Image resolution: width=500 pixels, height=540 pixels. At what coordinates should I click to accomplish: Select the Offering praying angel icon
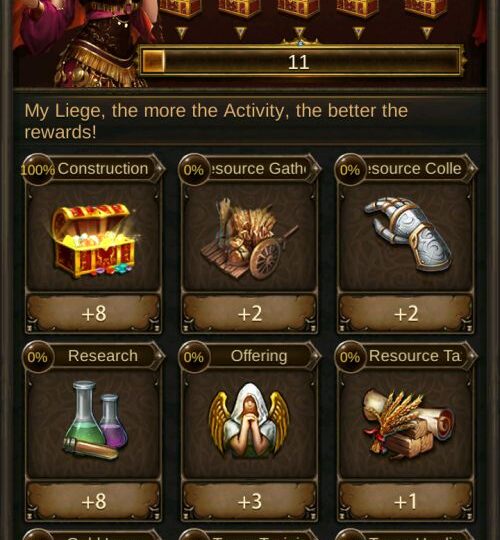[249, 421]
